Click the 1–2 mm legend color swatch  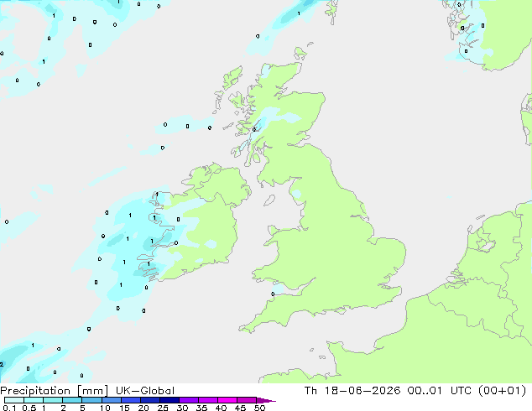(53, 400)
